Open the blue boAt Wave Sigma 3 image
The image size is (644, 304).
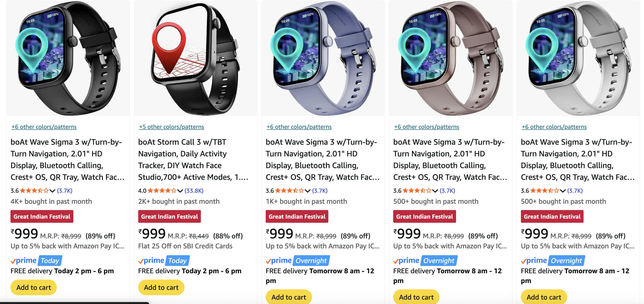(x=323, y=58)
